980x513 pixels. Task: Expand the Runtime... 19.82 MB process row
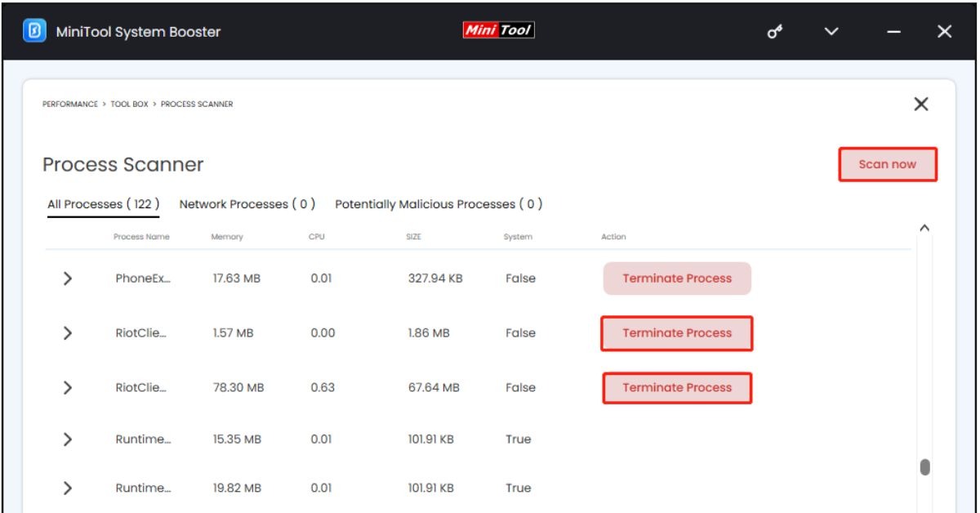pyautogui.click(x=68, y=488)
